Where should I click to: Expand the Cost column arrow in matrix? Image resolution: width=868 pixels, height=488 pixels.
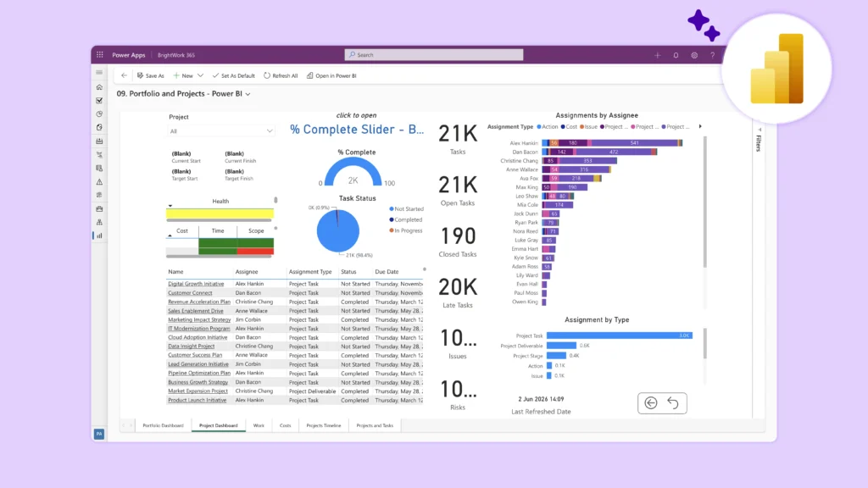click(170, 236)
